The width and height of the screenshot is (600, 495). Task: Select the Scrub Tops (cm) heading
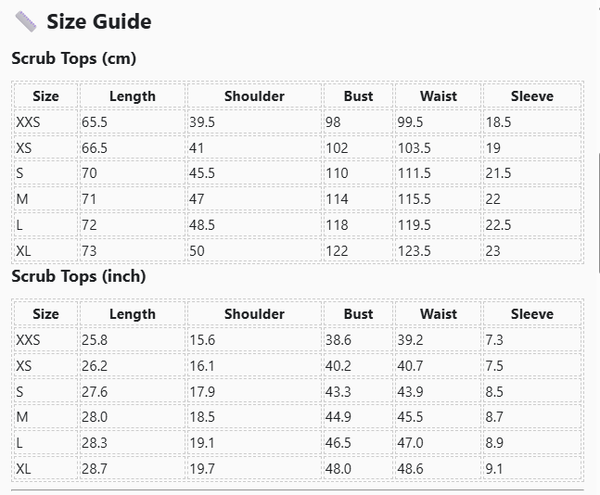[73, 58]
